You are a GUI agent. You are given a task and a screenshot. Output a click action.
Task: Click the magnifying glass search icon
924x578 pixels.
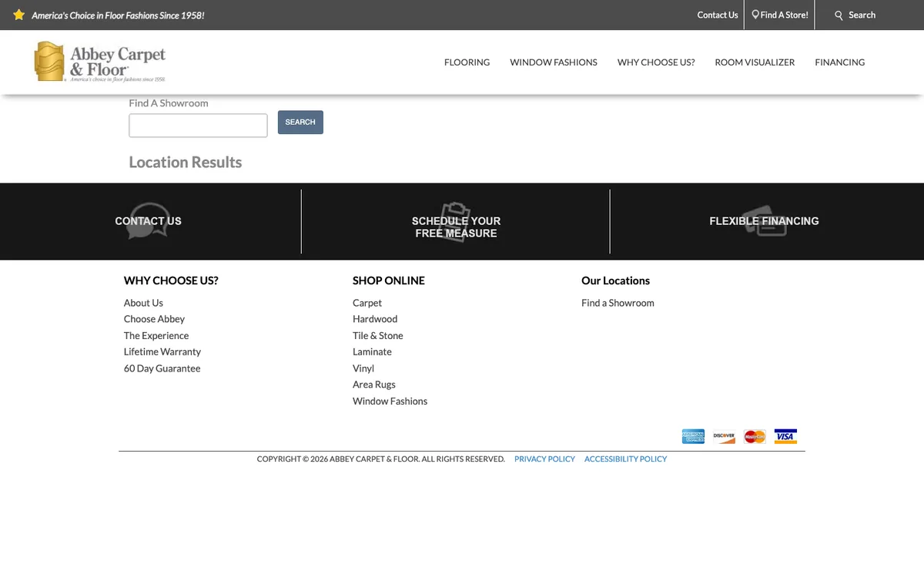[839, 15]
